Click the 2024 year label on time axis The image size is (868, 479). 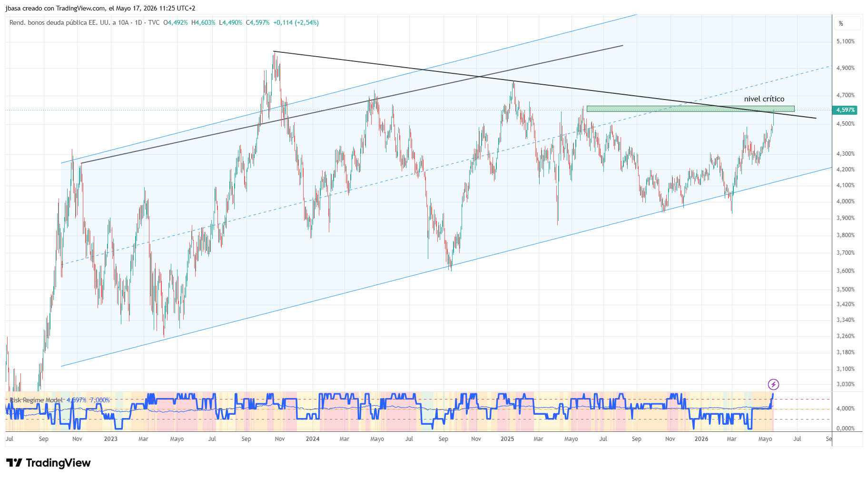pos(313,439)
